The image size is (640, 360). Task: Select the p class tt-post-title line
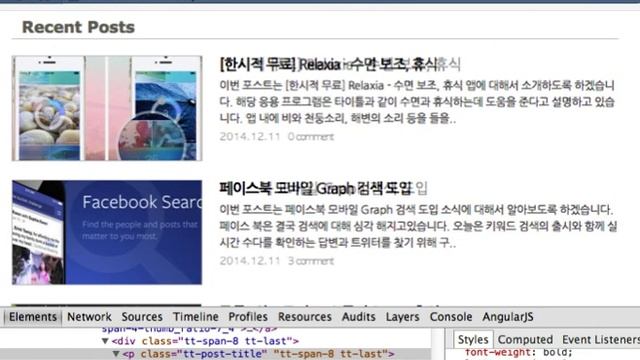[258, 354]
